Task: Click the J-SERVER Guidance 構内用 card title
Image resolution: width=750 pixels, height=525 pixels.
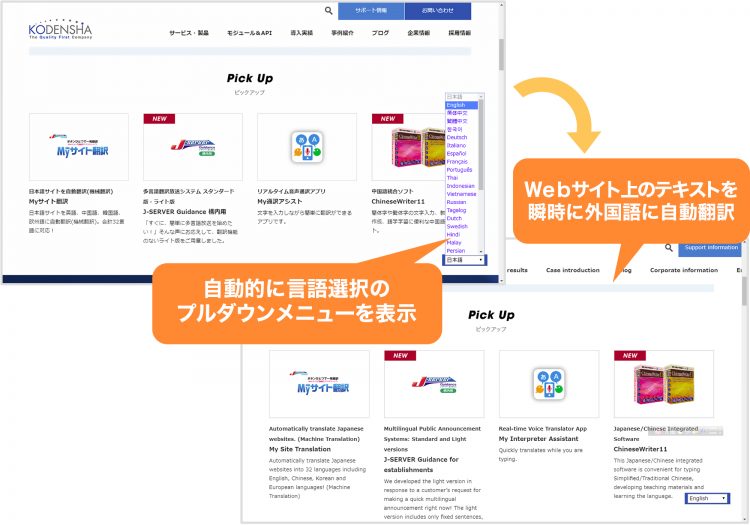Action: point(185,212)
